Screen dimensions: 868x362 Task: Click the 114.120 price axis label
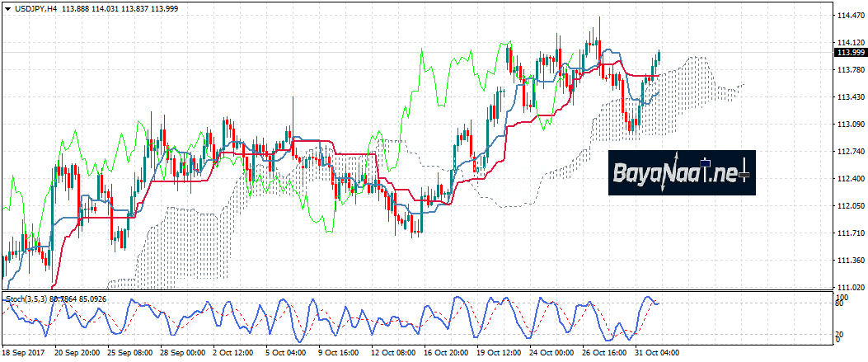point(850,43)
